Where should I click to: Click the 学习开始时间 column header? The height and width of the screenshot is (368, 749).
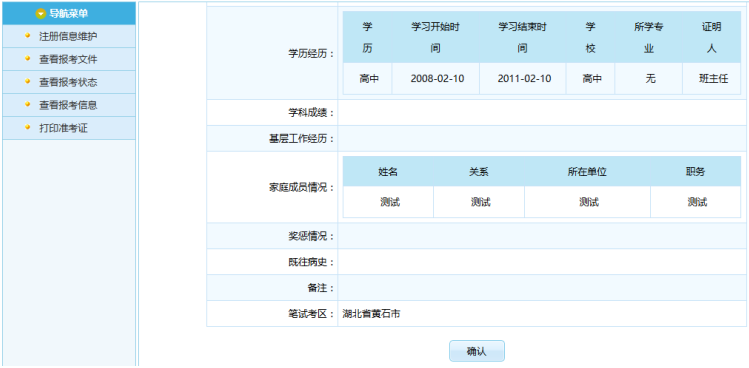435,37
